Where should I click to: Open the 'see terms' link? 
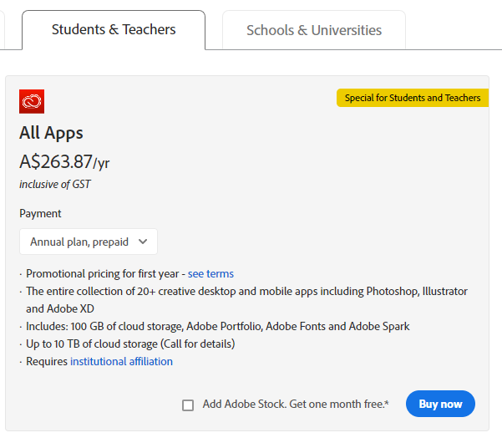tap(210, 274)
